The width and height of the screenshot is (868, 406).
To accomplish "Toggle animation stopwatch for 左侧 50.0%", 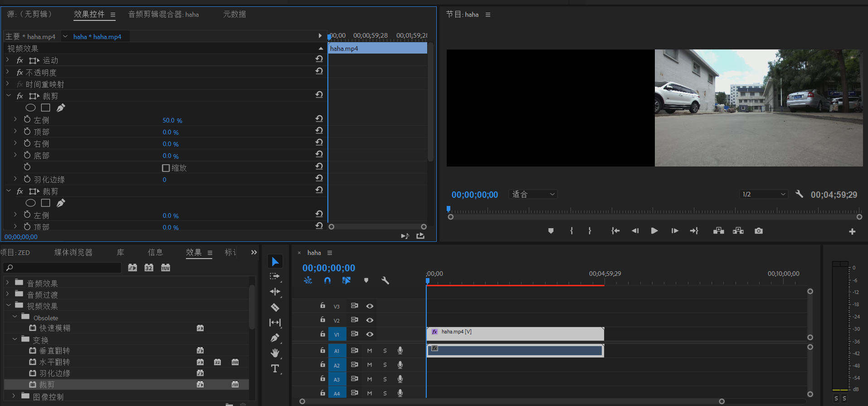I will (27, 119).
